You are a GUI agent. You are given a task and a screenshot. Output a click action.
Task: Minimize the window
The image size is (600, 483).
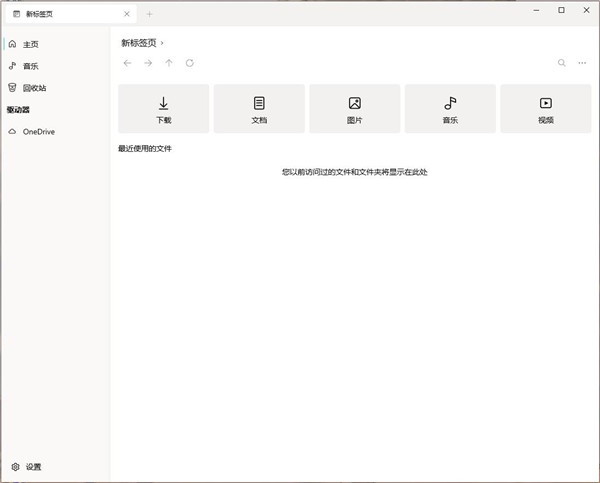(x=536, y=10)
